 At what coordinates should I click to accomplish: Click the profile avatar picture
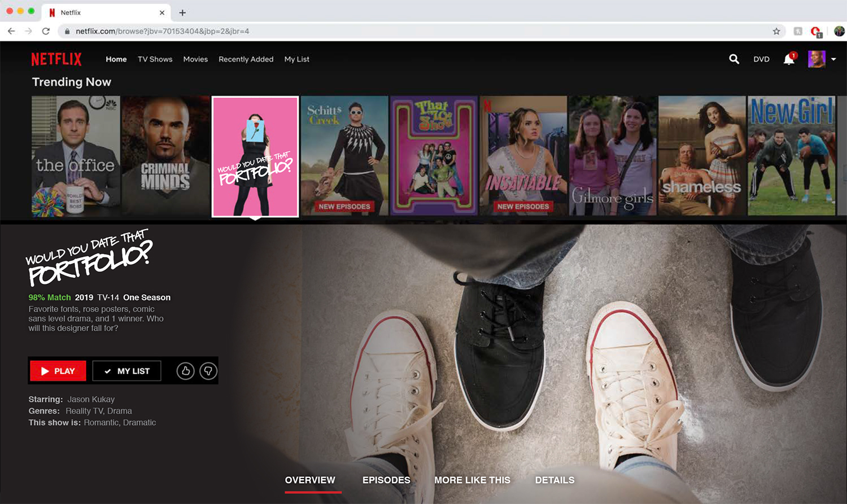(817, 59)
